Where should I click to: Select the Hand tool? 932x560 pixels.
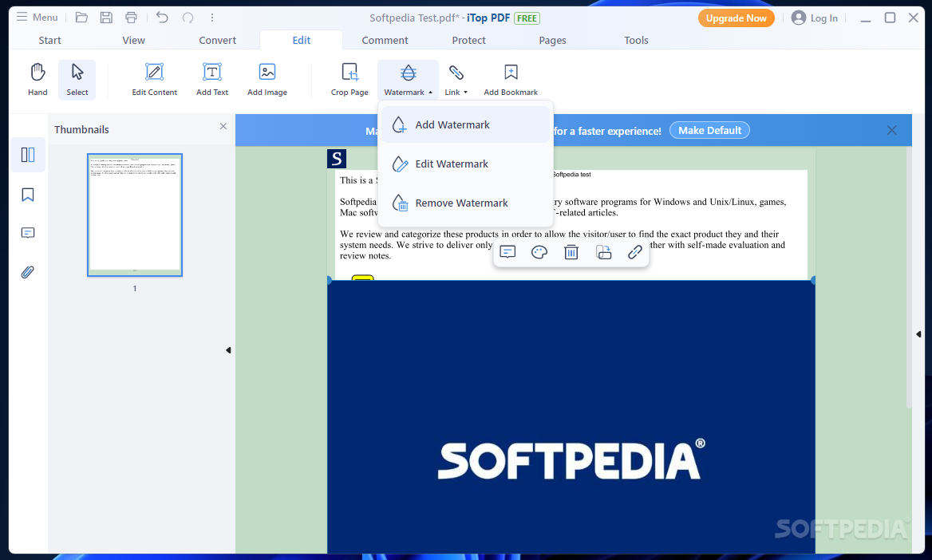click(38, 80)
